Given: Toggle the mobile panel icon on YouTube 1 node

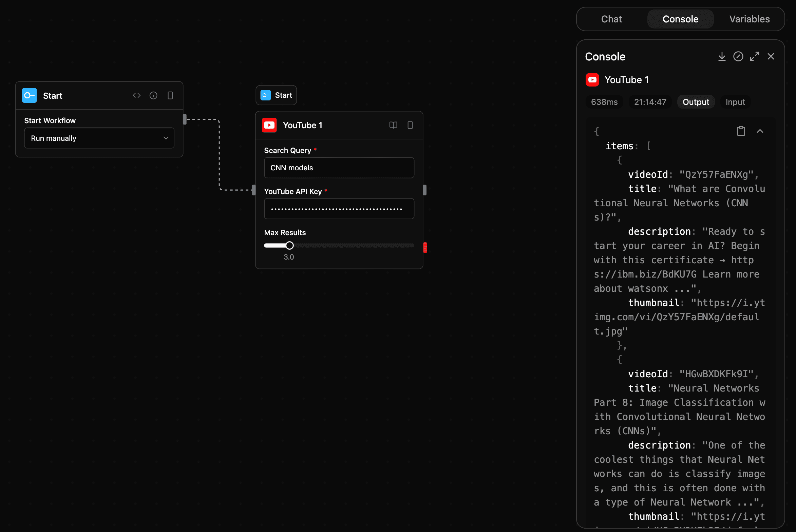Looking at the screenshot, I should pos(410,125).
